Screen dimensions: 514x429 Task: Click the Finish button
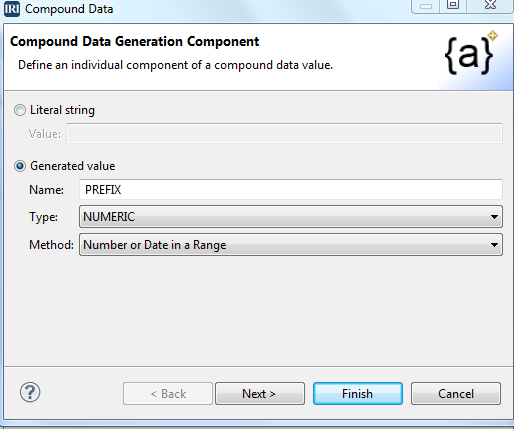(358, 394)
